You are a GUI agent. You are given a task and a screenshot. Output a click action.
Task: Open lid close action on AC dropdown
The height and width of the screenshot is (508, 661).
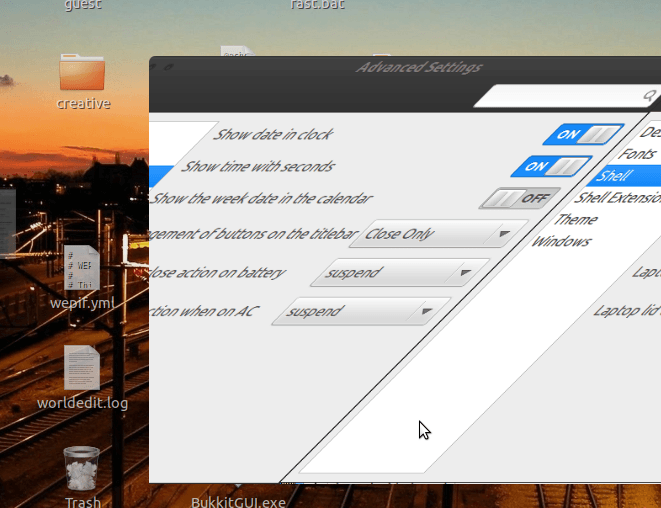tap(360, 312)
